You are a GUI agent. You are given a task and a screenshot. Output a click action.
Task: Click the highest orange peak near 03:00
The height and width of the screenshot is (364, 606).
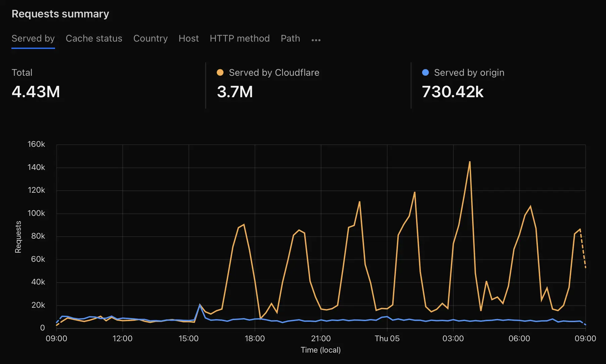[469, 162]
